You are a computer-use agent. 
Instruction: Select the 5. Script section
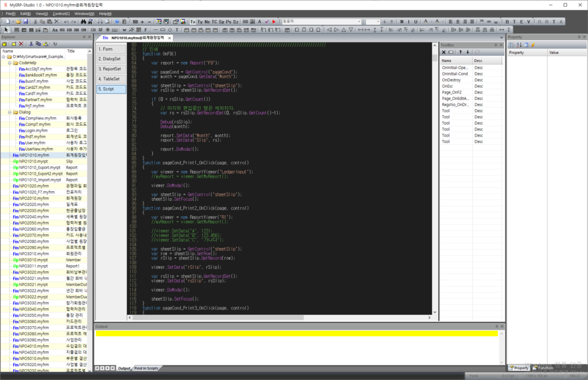[x=111, y=89]
